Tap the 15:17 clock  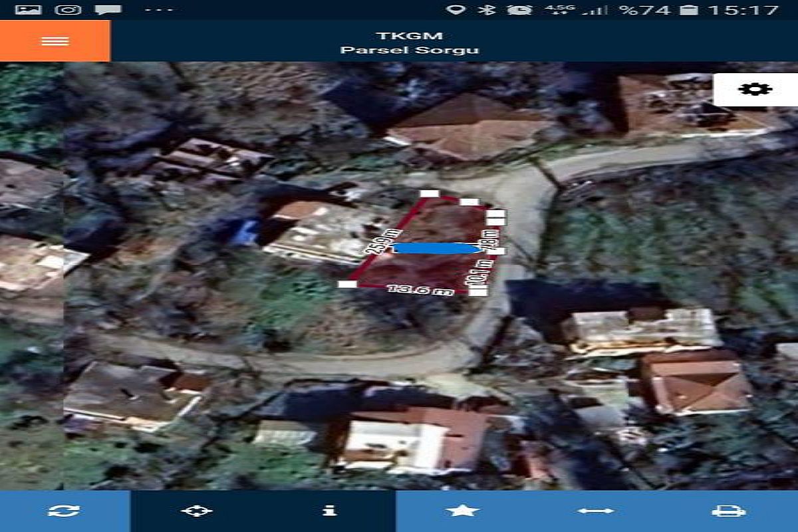click(742, 9)
